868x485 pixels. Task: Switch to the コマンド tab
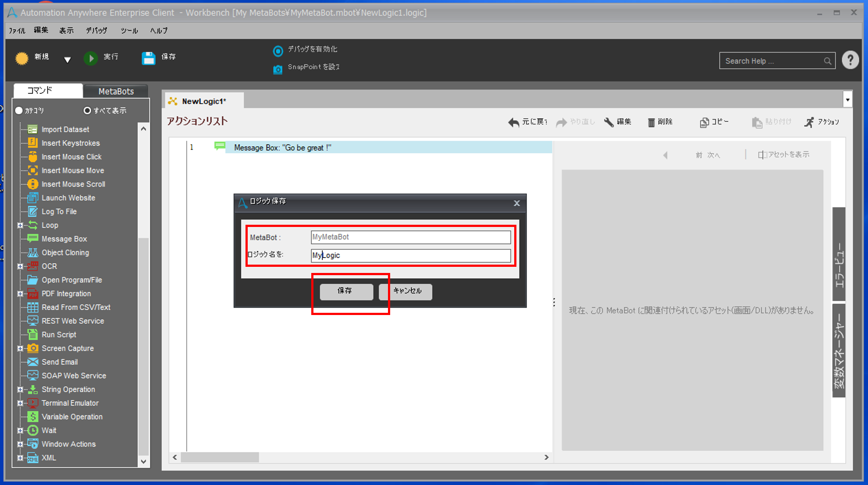[x=48, y=90]
